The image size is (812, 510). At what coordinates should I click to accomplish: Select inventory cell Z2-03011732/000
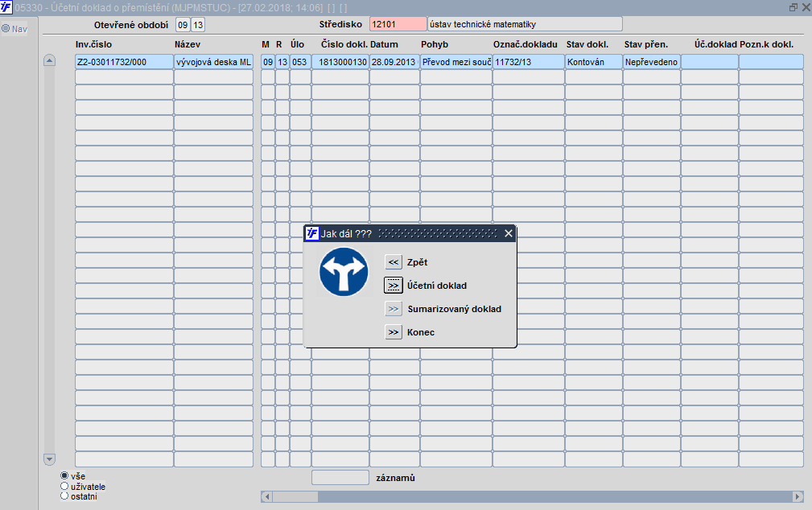(124, 62)
